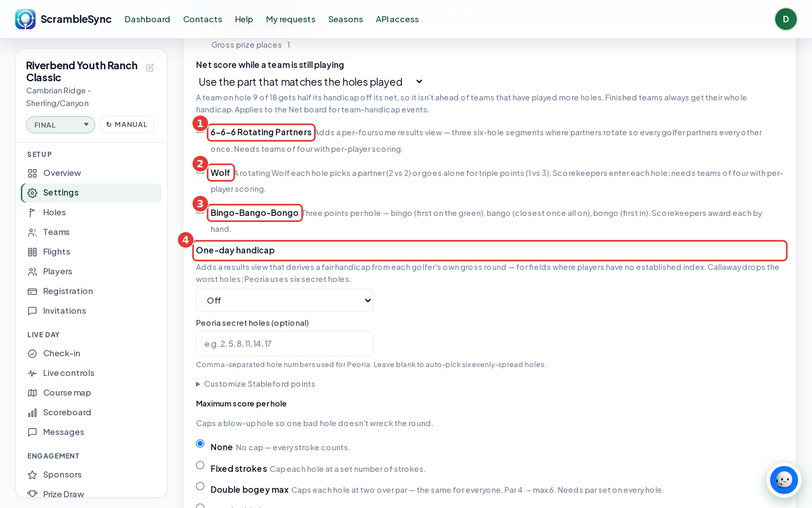Open the FINAL status dropdown

(x=60, y=125)
